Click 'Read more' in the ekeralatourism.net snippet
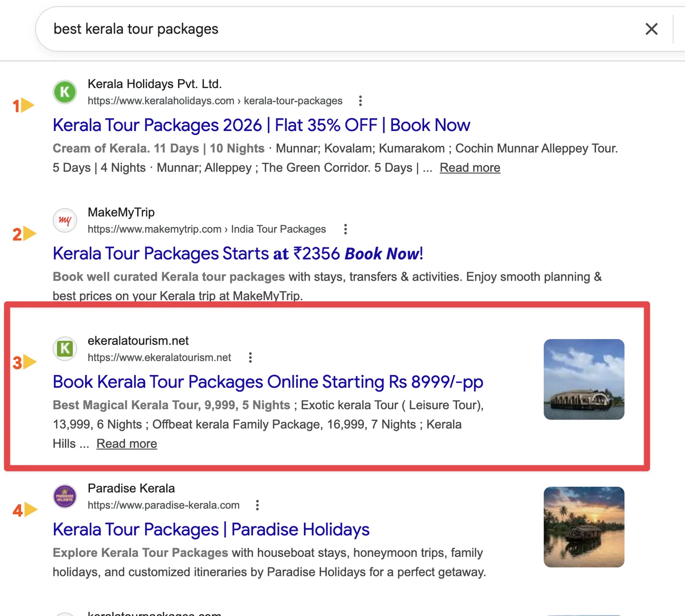This screenshot has width=685, height=616. tap(127, 443)
